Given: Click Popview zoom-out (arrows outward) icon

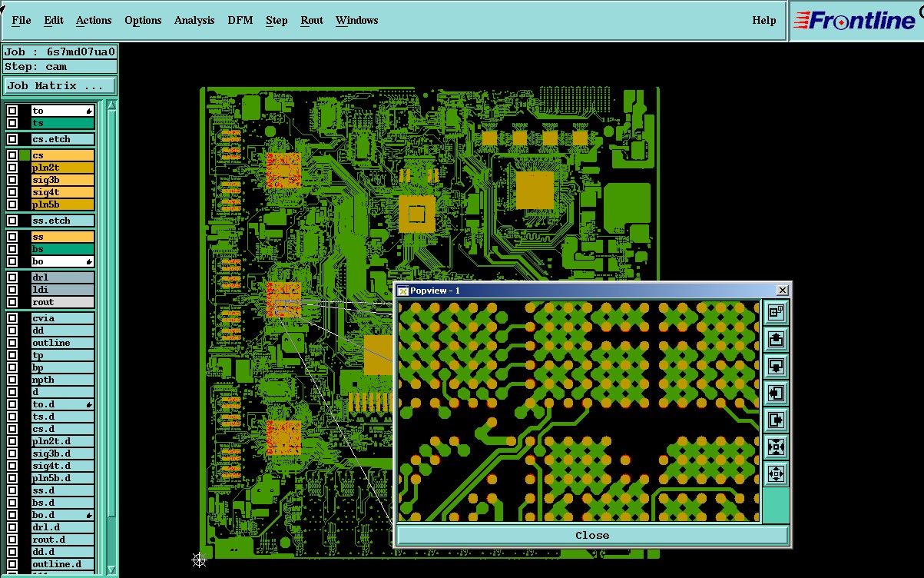Looking at the screenshot, I should point(776,473).
